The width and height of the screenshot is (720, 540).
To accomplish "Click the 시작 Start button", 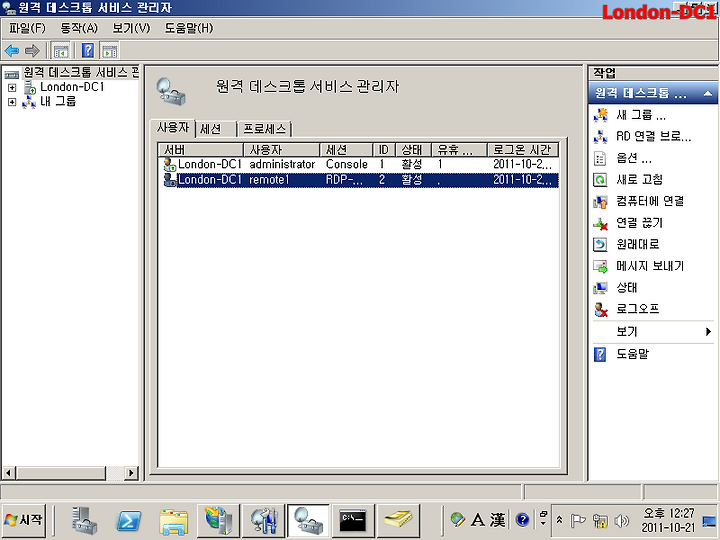I will (24, 521).
